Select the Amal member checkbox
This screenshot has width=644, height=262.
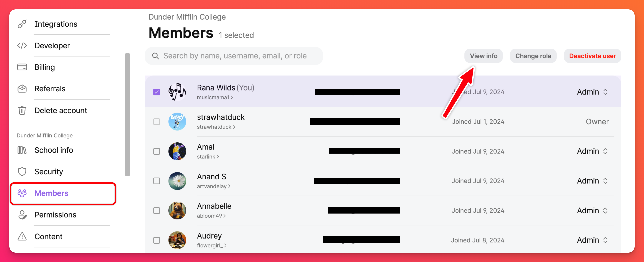[156, 151]
